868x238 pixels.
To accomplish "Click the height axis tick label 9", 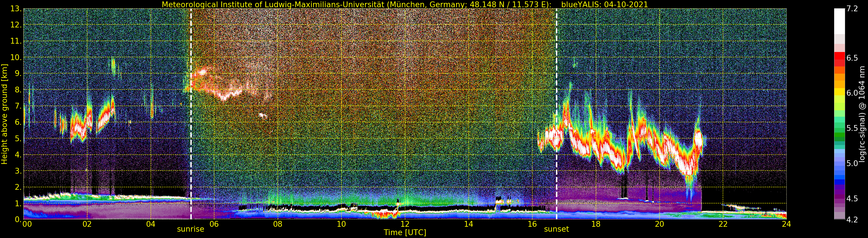I will [x=18, y=74].
